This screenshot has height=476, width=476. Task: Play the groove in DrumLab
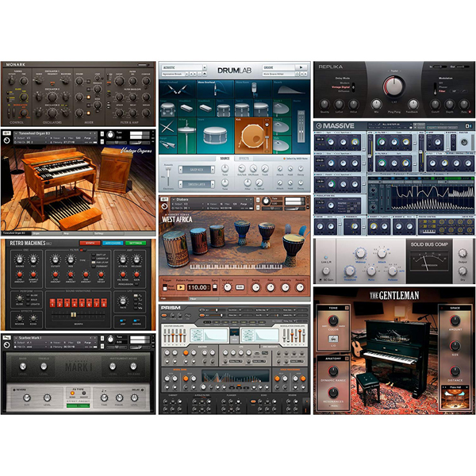[301, 67]
